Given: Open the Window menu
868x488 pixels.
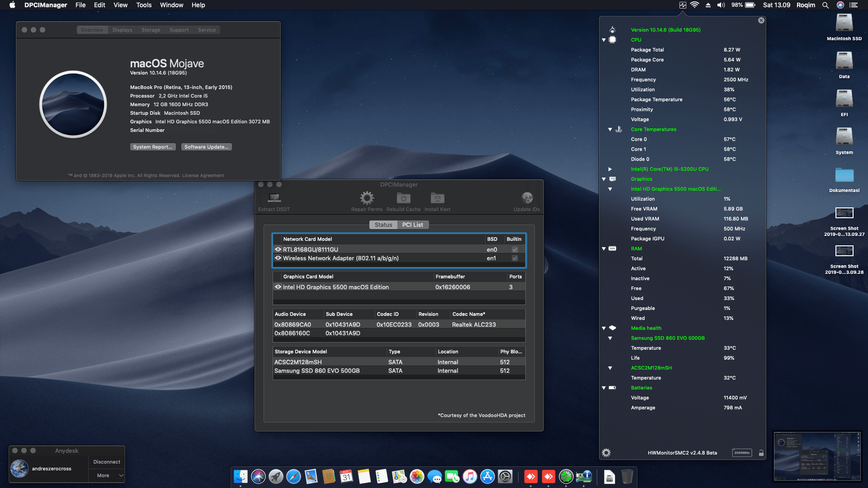Looking at the screenshot, I should 171,5.
